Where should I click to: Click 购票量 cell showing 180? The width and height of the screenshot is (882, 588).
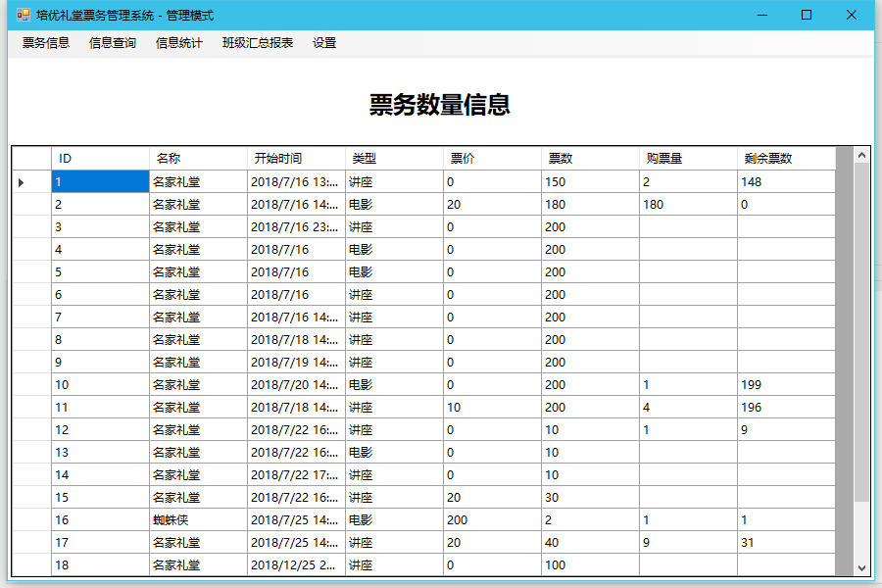[688, 205]
